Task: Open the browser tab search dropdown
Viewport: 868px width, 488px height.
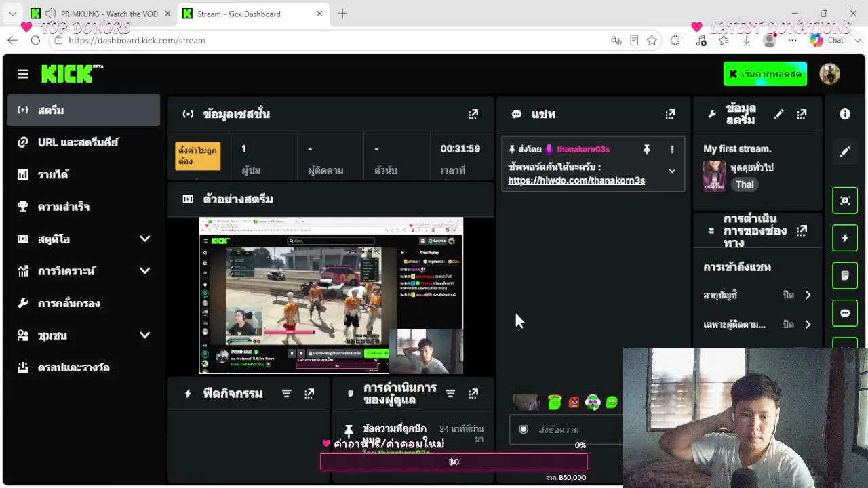Action: (x=12, y=14)
